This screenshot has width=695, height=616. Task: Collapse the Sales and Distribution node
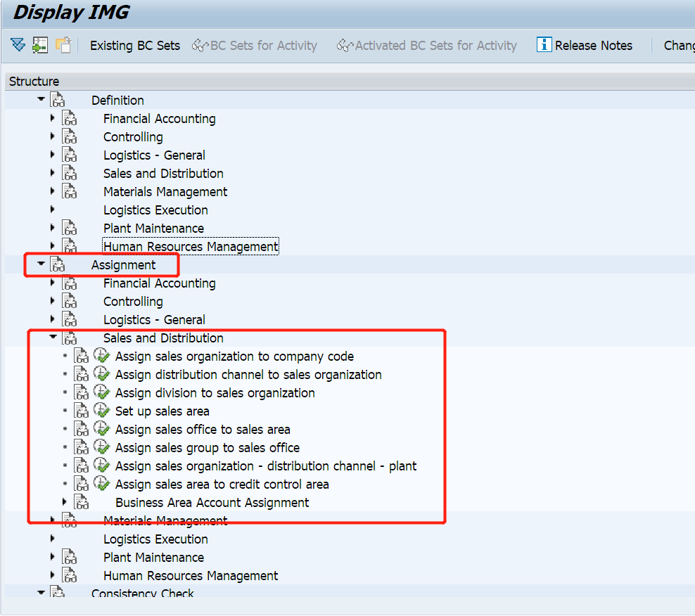[53, 337]
